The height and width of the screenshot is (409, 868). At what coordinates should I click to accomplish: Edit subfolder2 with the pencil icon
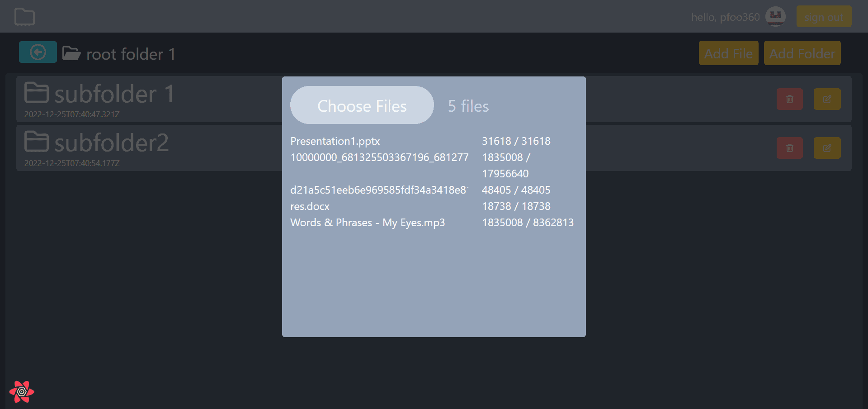click(827, 148)
